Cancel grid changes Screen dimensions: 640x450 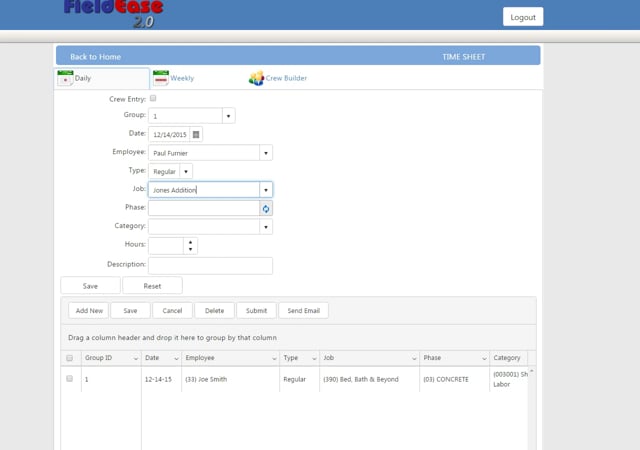172,311
